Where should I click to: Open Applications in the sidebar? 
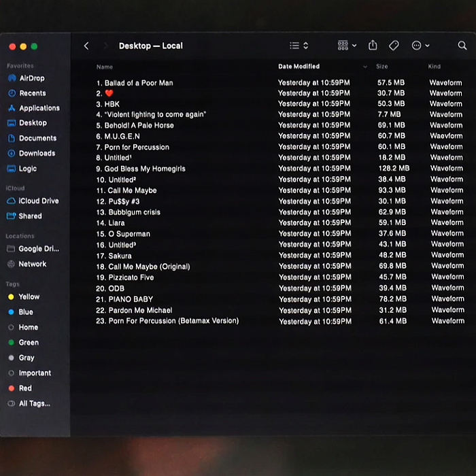click(x=34, y=108)
